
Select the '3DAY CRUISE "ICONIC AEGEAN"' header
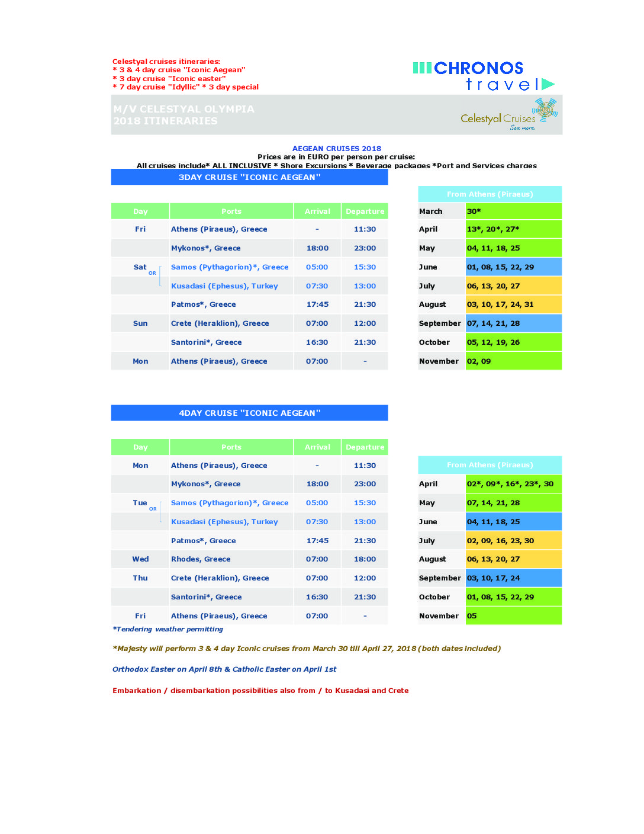coord(249,177)
